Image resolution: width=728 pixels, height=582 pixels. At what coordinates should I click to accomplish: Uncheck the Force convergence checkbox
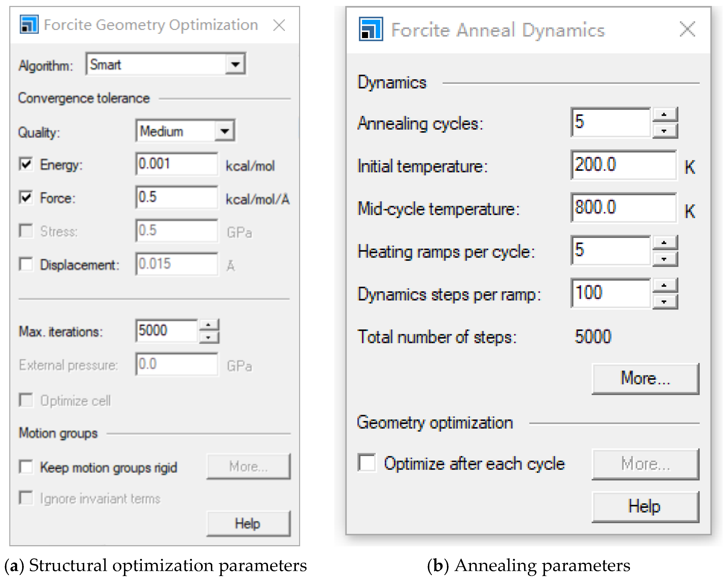point(26,197)
